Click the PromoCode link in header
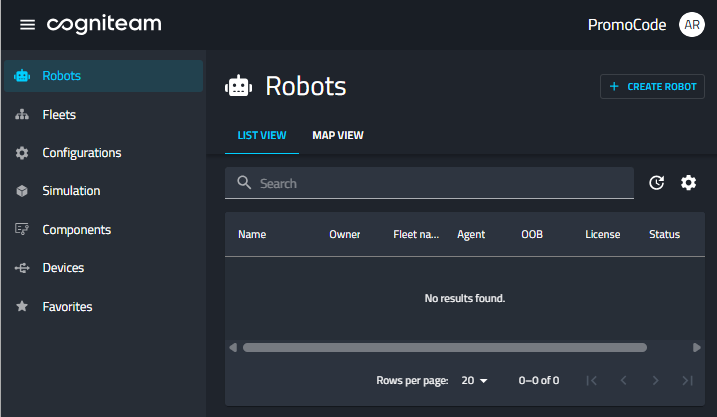717x417 pixels. pyautogui.click(x=626, y=25)
